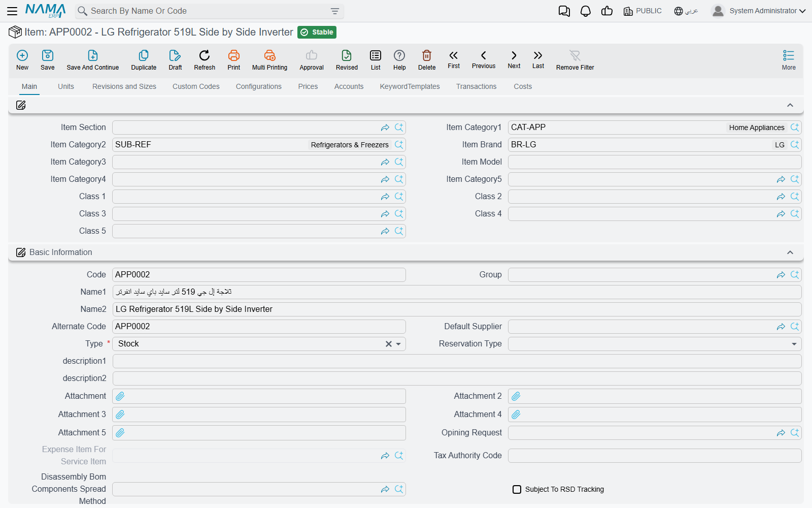Remove the applied filter

575,60
